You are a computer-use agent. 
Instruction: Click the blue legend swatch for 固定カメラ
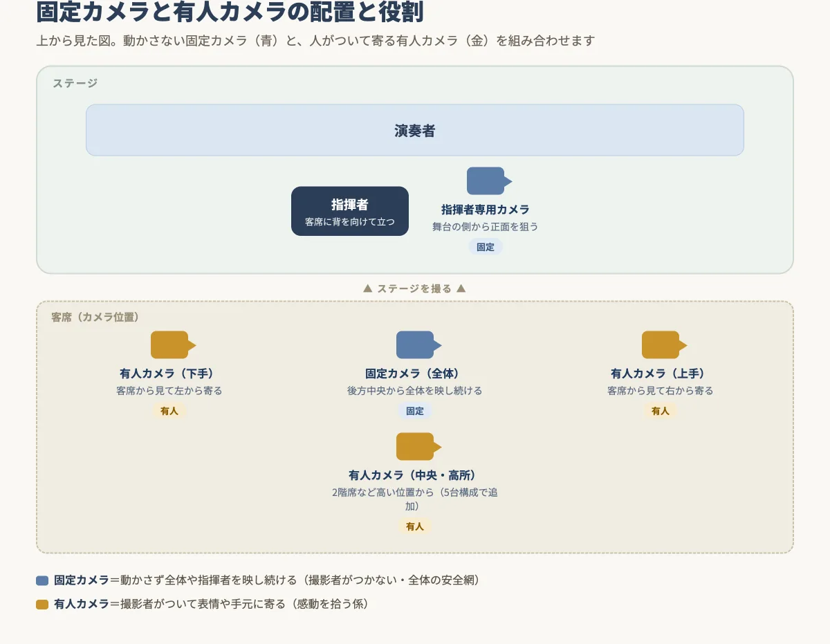coord(42,581)
